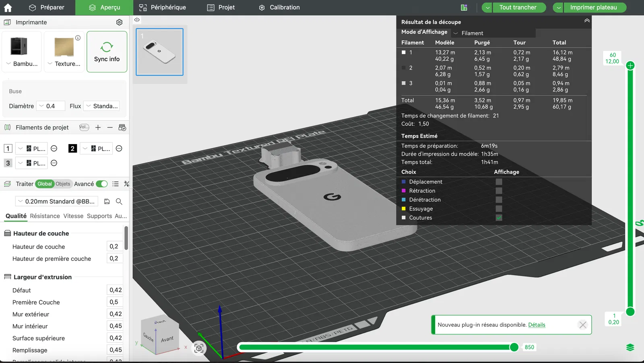Click the horizontal move slider handle at 850

(x=514, y=347)
